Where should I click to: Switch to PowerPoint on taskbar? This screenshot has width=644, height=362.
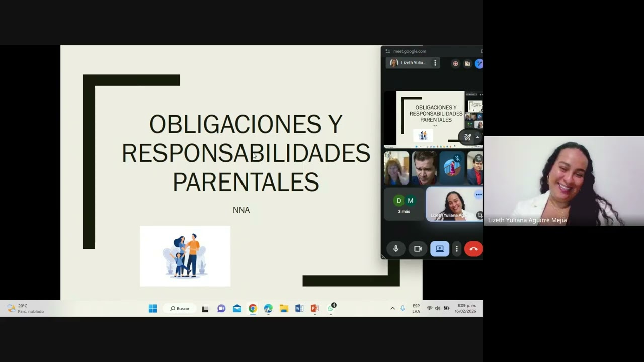pyautogui.click(x=315, y=308)
